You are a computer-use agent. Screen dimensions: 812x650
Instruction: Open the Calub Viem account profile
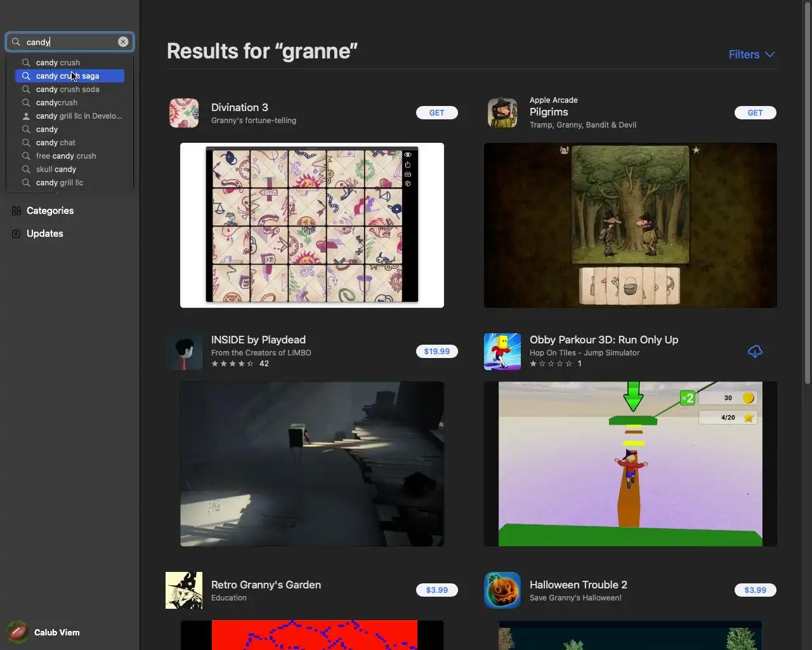click(44, 632)
